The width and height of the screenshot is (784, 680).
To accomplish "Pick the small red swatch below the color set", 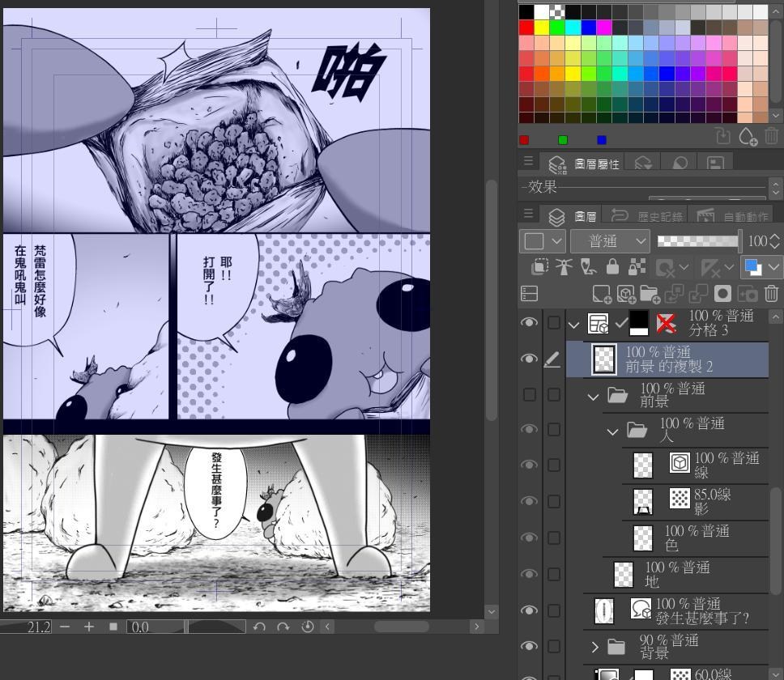I will tap(524, 140).
